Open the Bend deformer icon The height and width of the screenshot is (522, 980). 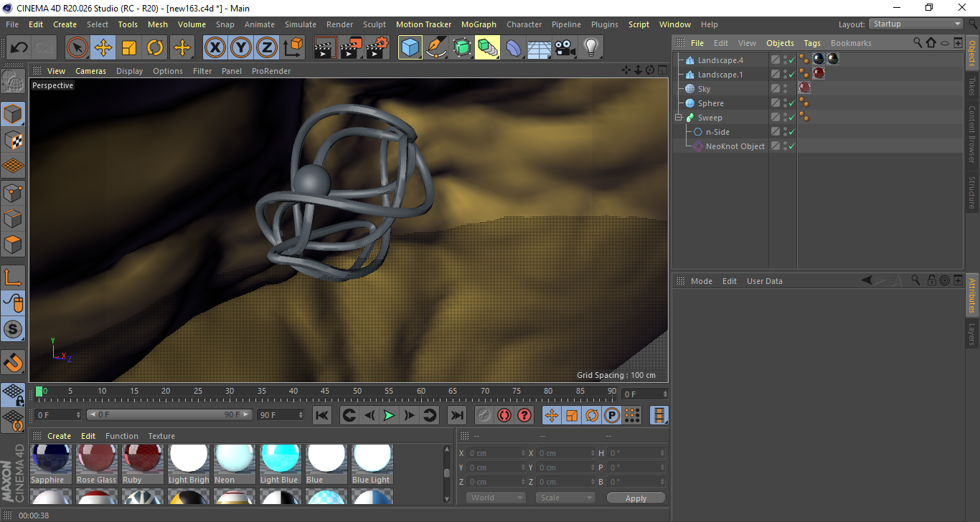(514, 48)
